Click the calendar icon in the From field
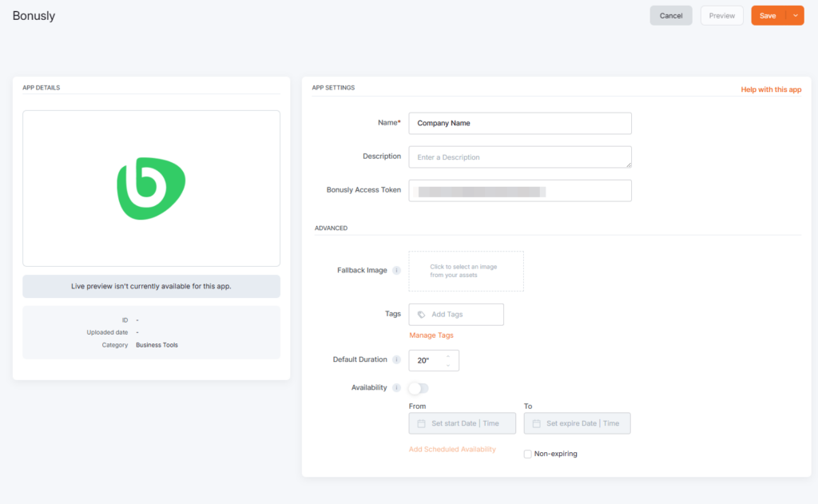 coord(421,423)
